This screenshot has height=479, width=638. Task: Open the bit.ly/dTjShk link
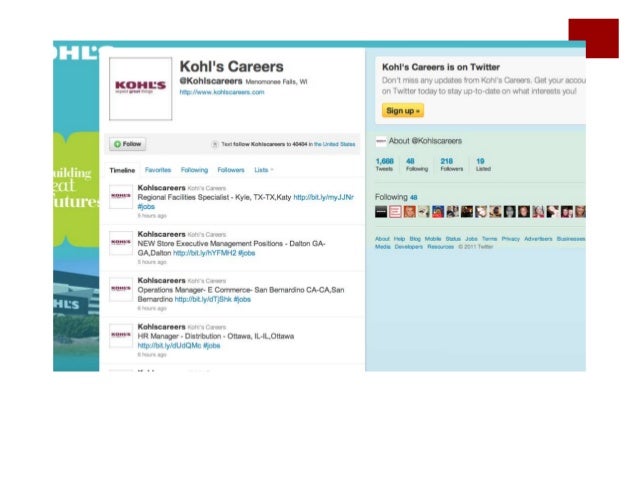click(203, 300)
